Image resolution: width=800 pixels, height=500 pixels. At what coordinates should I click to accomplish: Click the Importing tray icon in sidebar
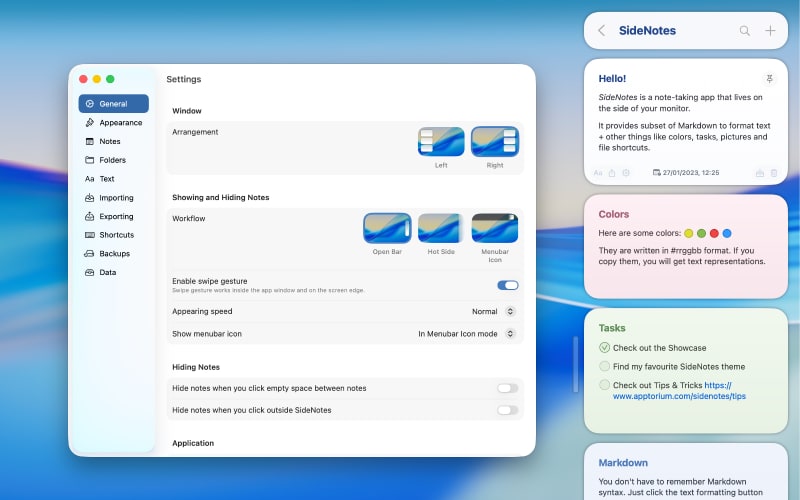coord(89,197)
